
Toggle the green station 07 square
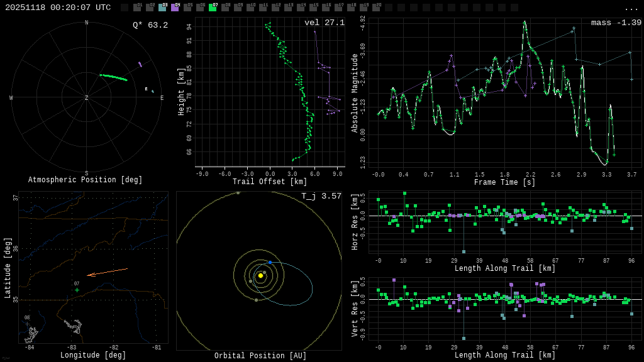tap(213, 8)
